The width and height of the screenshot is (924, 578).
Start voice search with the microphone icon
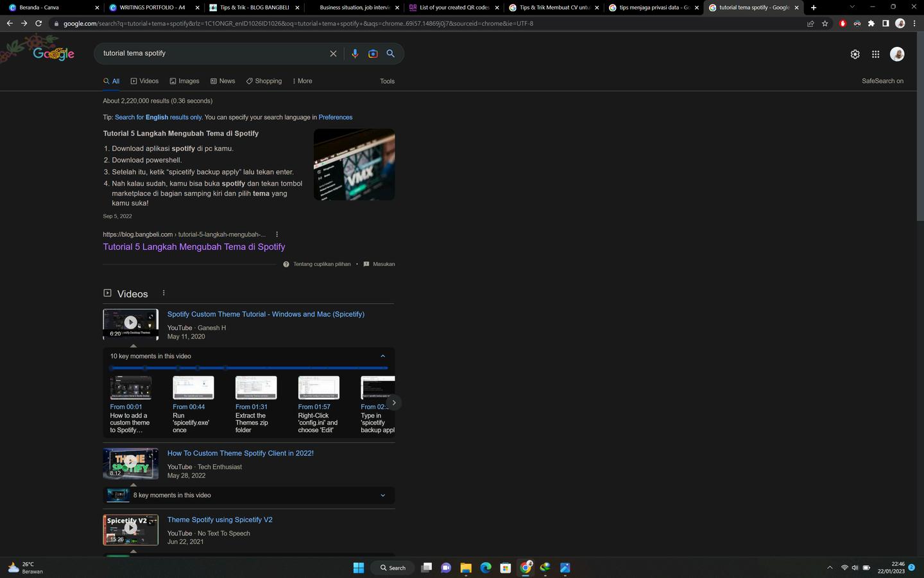(355, 54)
